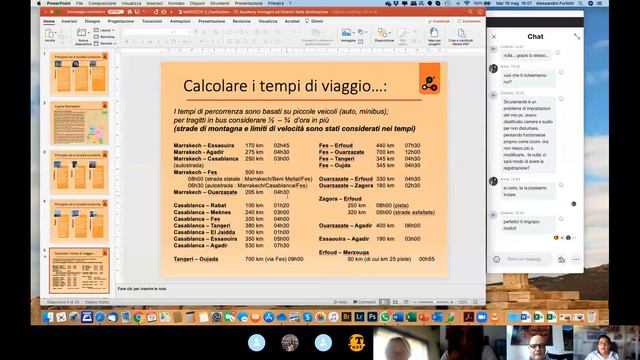Screen dimensions: 640x360
Task: Open the Presentazione ribbon tab
Action: point(211,21)
